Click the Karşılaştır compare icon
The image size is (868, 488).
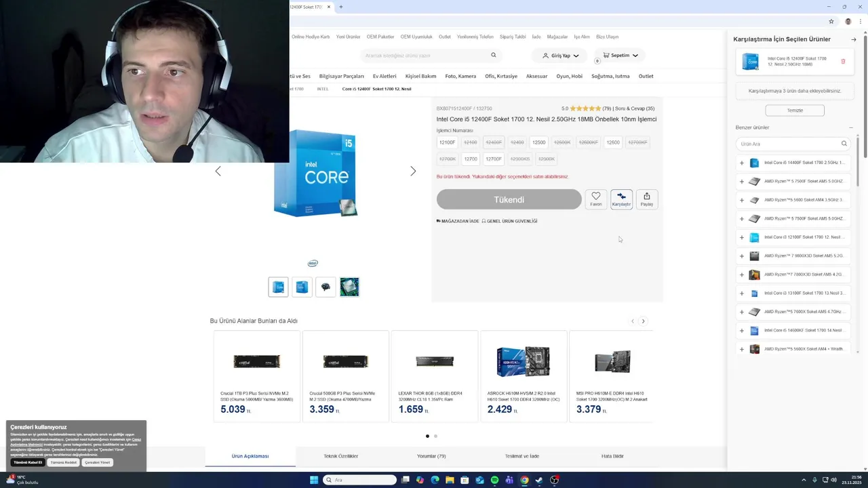[x=621, y=199]
